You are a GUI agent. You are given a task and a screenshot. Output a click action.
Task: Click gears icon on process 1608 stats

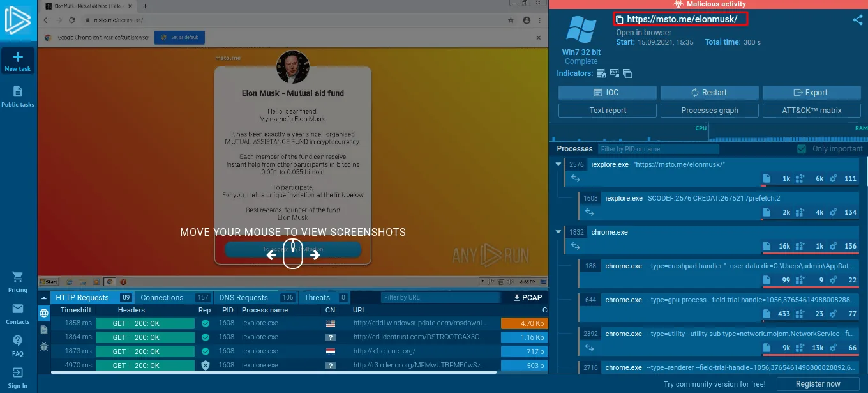(x=833, y=212)
